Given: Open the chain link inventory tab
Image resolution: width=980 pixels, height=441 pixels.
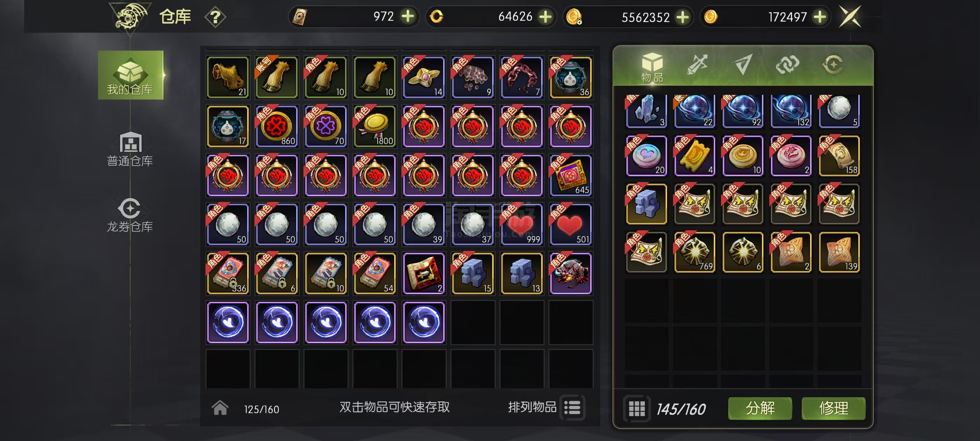Looking at the screenshot, I should point(787,64).
